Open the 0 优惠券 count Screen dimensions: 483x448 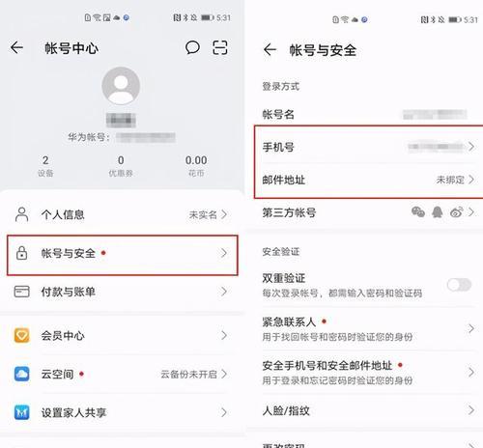tap(121, 166)
